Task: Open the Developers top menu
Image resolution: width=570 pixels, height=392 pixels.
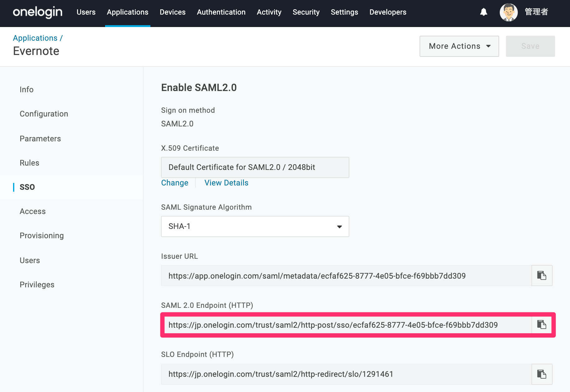Action: 388,12
